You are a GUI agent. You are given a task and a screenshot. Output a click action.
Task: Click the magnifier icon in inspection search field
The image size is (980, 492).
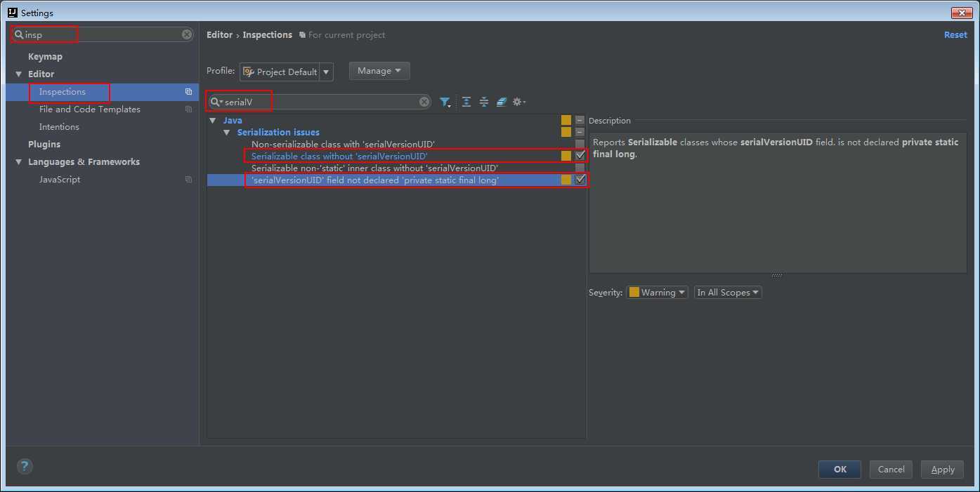[x=216, y=102]
